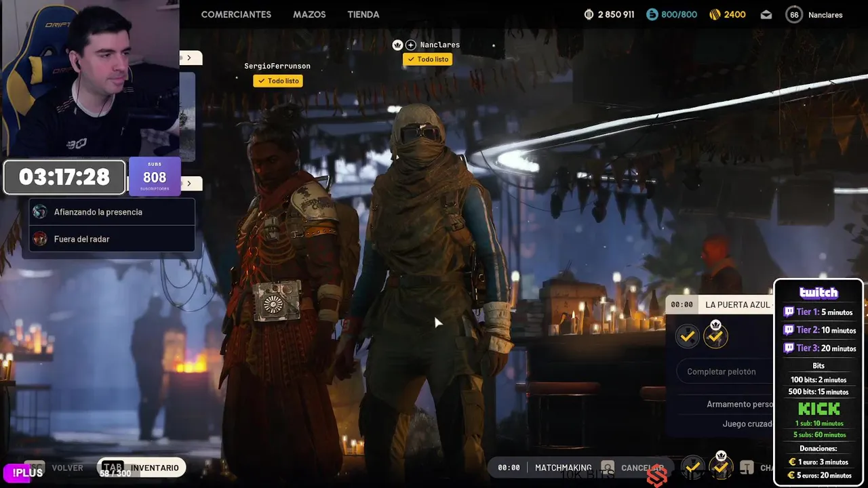Expand the lower left panel chevron
The image size is (868, 488).
[x=189, y=184]
